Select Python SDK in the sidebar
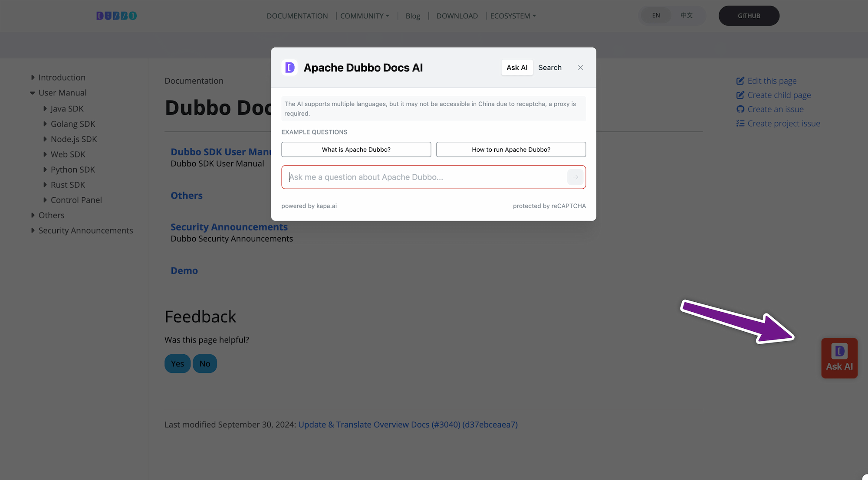Image resolution: width=868 pixels, height=480 pixels. [73, 170]
